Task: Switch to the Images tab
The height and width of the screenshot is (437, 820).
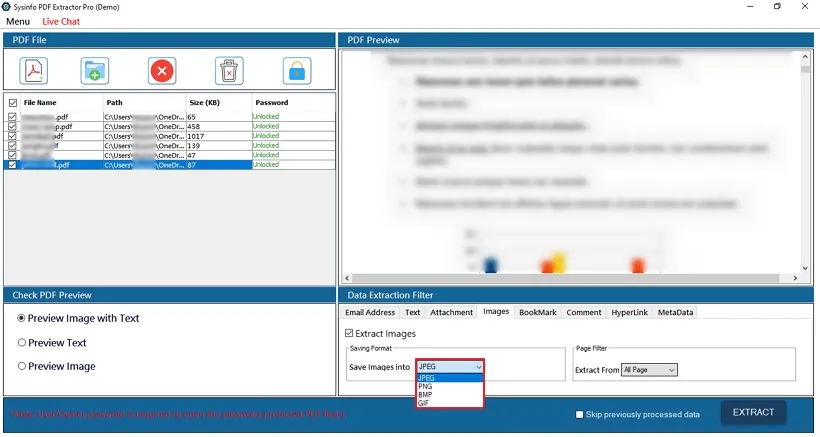Action: (x=496, y=312)
